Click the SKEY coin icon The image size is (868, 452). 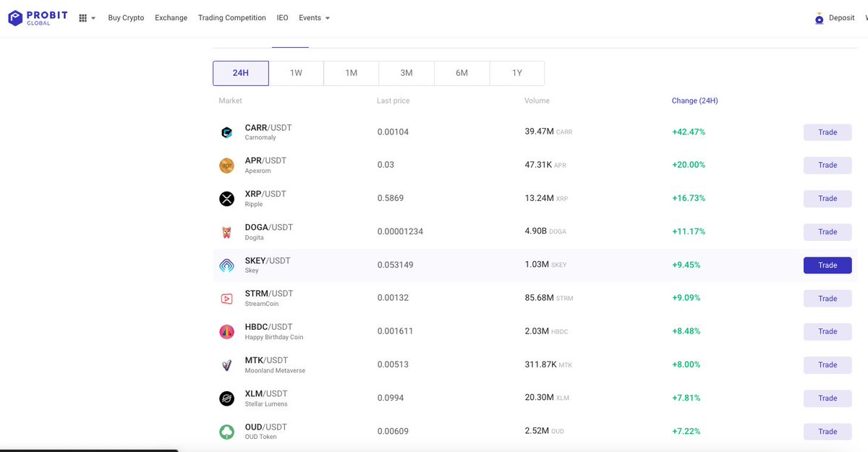coord(226,265)
